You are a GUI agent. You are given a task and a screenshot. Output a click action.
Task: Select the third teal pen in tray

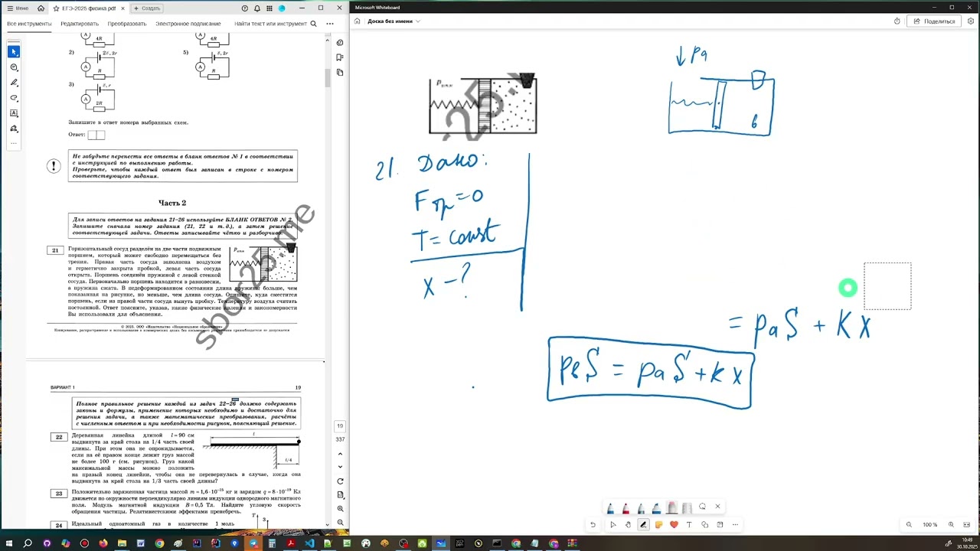pyautogui.click(x=641, y=508)
